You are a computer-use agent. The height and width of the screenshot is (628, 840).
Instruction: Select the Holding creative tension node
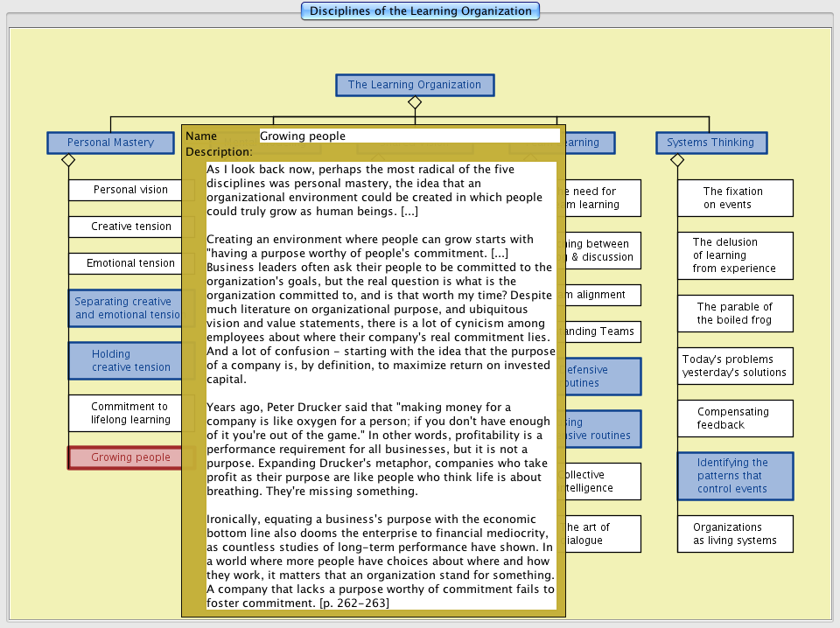[125, 360]
